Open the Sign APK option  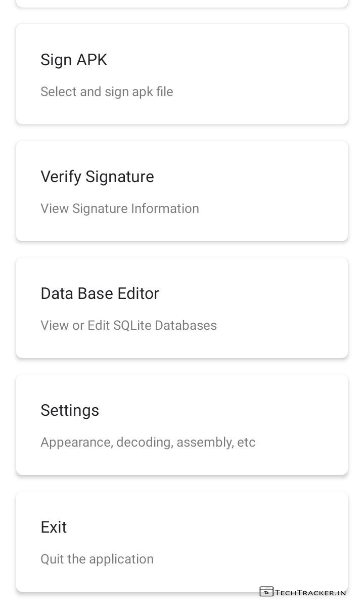74,60
